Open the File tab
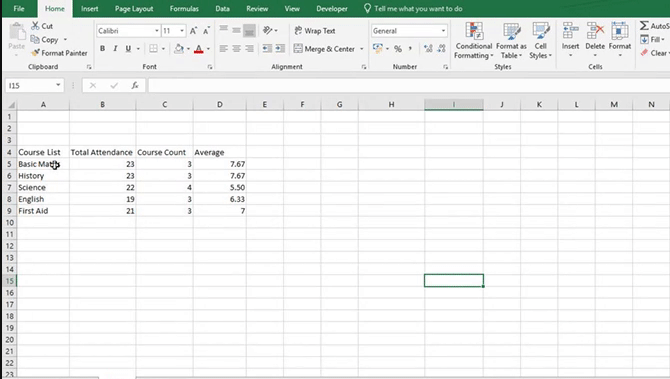Image resolution: width=670 pixels, height=379 pixels. tap(19, 9)
